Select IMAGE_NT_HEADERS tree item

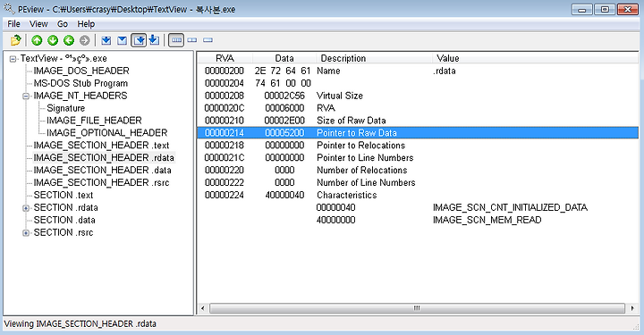pyautogui.click(x=80, y=96)
